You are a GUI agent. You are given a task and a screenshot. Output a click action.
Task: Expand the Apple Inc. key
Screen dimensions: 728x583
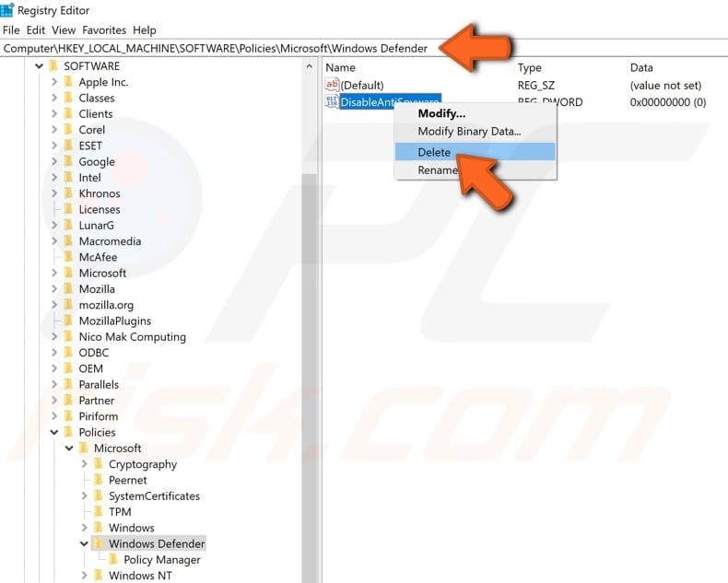pos(54,82)
